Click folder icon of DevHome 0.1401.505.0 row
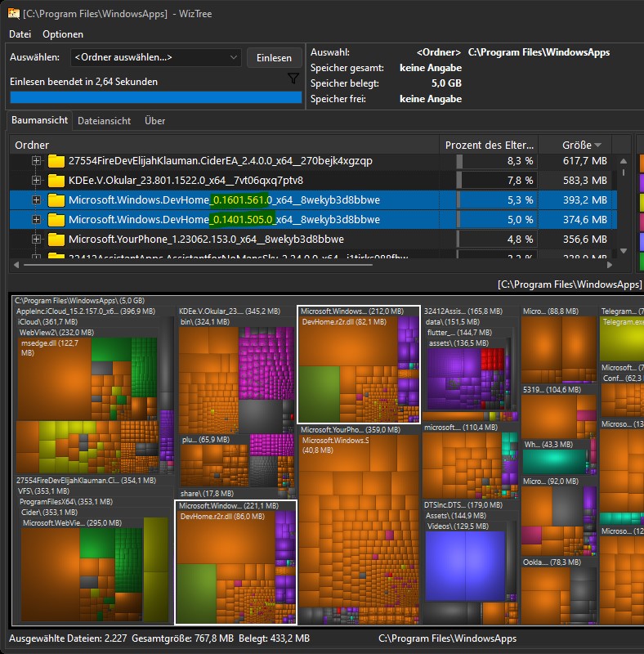This screenshot has height=654, width=644. coord(56,219)
